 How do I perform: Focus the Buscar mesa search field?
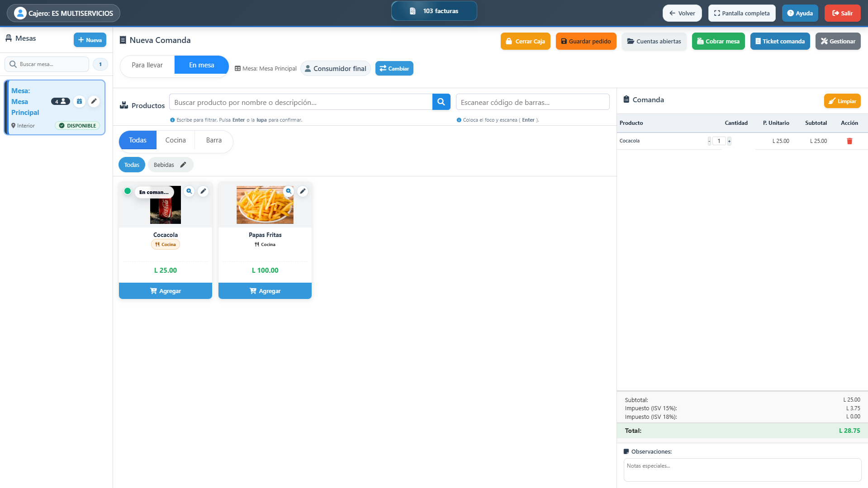pyautogui.click(x=47, y=64)
